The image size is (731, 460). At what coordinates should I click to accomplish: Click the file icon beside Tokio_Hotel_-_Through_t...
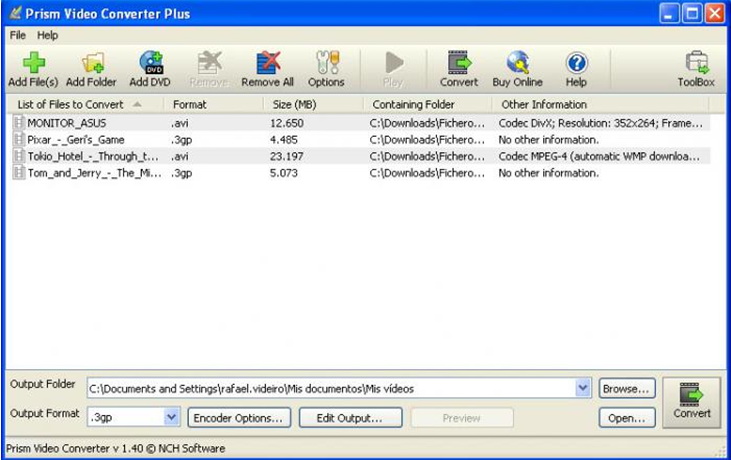point(18,156)
